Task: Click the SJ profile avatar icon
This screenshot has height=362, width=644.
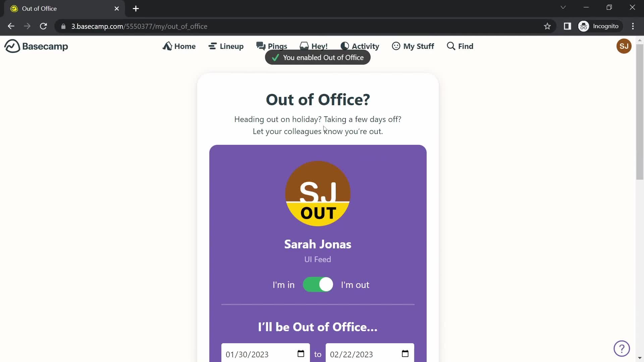Action: click(624, 46)
